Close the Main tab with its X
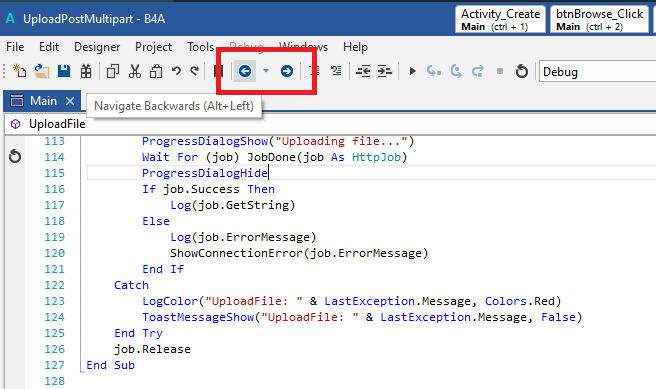The image size is (656, 389). coord(70,101)
